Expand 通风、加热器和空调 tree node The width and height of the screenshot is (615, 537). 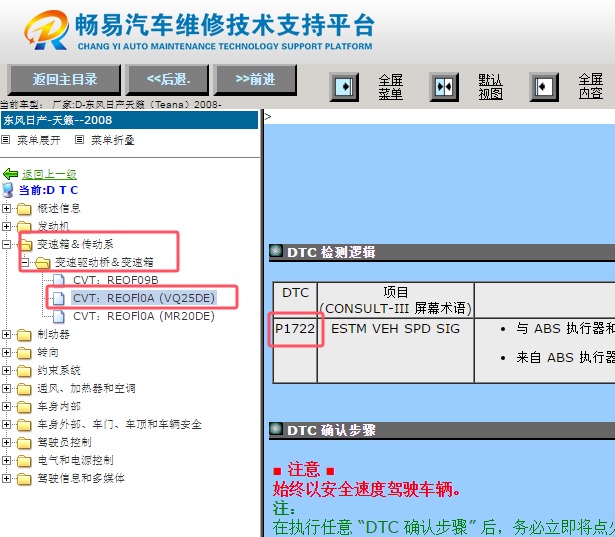click(x=6, y=388)
